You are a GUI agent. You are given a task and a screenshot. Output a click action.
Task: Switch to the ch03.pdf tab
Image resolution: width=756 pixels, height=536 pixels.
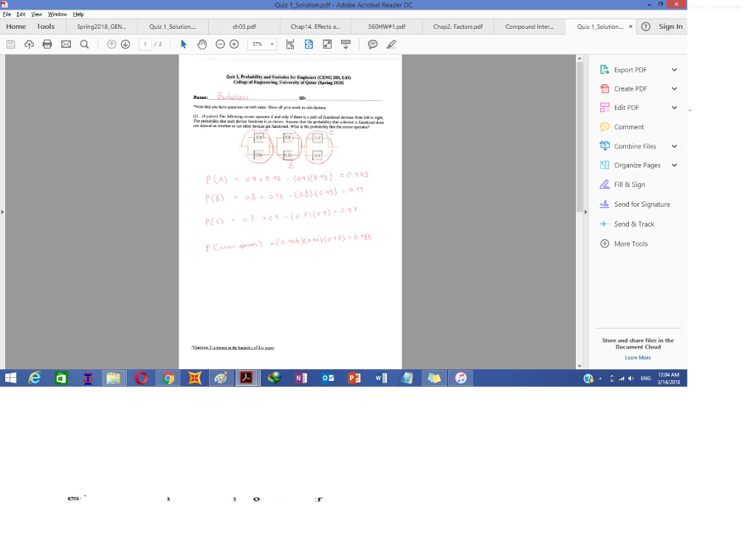244,26
